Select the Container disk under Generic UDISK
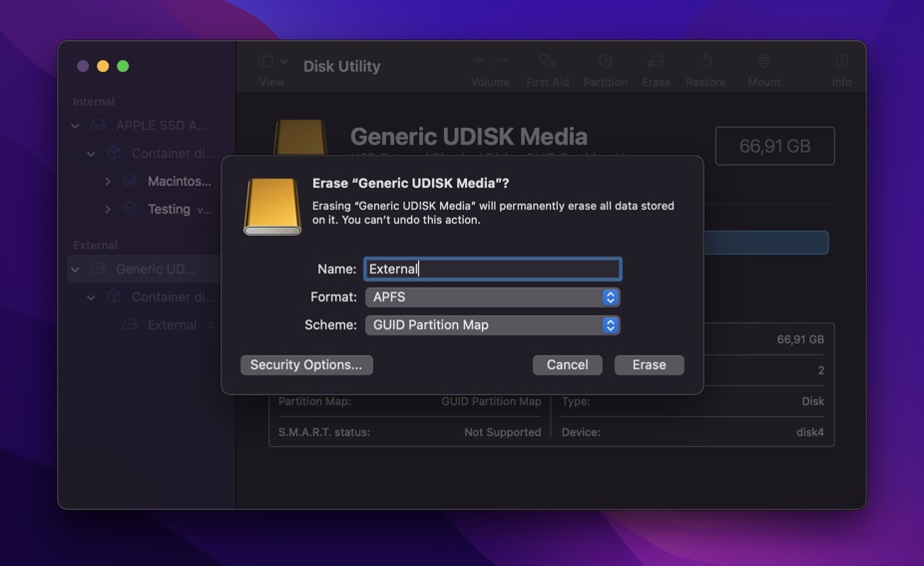Image resolution: width=924 pixels, height=566 pixels. click(174, 297)
